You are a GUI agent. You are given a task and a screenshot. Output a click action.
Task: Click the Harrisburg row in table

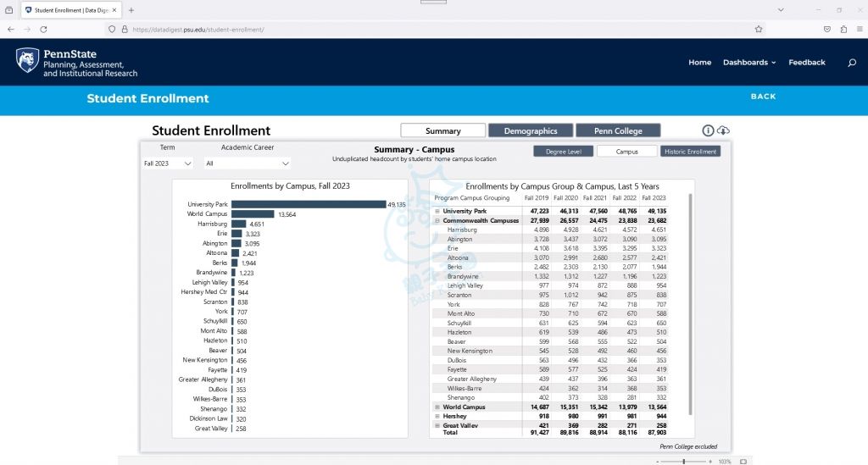coord(550,230)
